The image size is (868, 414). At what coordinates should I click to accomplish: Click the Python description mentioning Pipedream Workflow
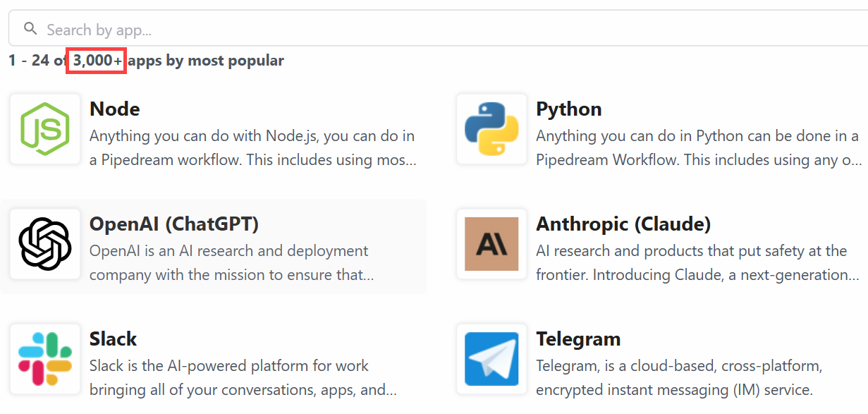point(699,147)
